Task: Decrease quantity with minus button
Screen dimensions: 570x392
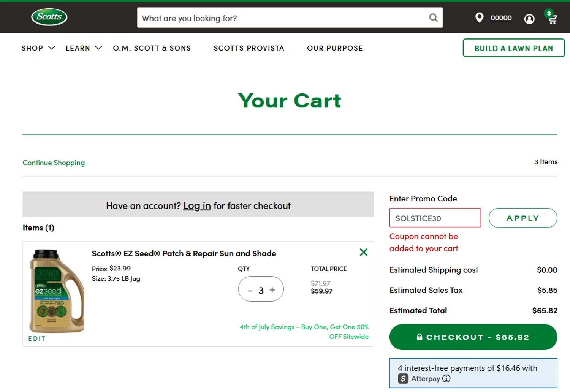Action: click(x=250, y=291)
